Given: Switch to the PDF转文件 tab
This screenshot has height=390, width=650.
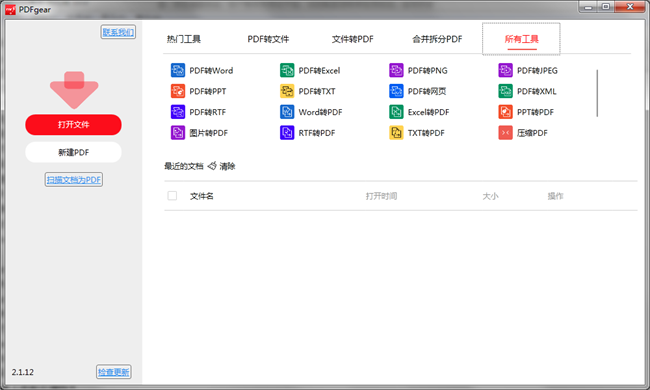Looking at the screenshot, I should 268,39.
